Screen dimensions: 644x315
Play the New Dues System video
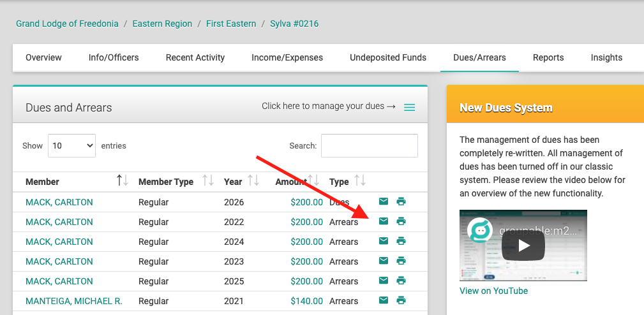[x=523, y=245]
